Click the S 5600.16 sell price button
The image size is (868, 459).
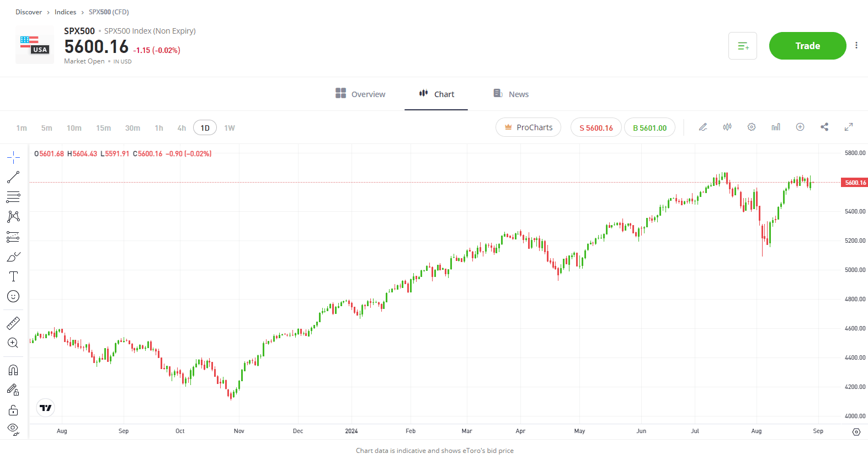click(x=596, y=127)
